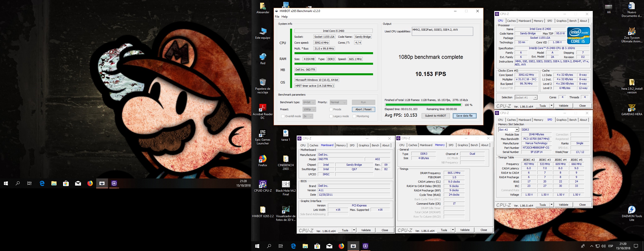The image size is (644, 251).
Task: Select the Nuevo Documento Word file icon
Action: click(x=632, y=10)
